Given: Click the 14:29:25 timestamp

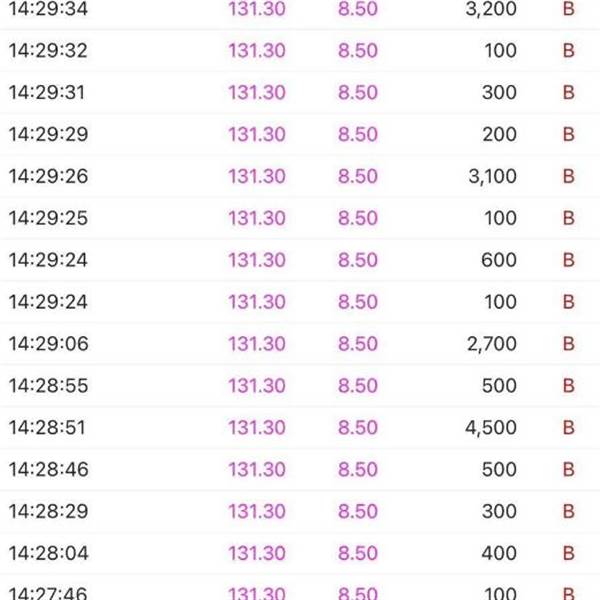Looking at the screenshot, I should [x=48, y=219].
